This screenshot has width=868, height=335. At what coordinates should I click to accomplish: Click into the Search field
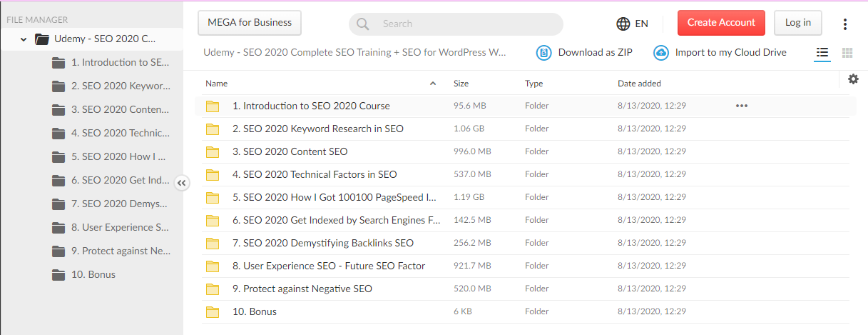coord(464,24)
